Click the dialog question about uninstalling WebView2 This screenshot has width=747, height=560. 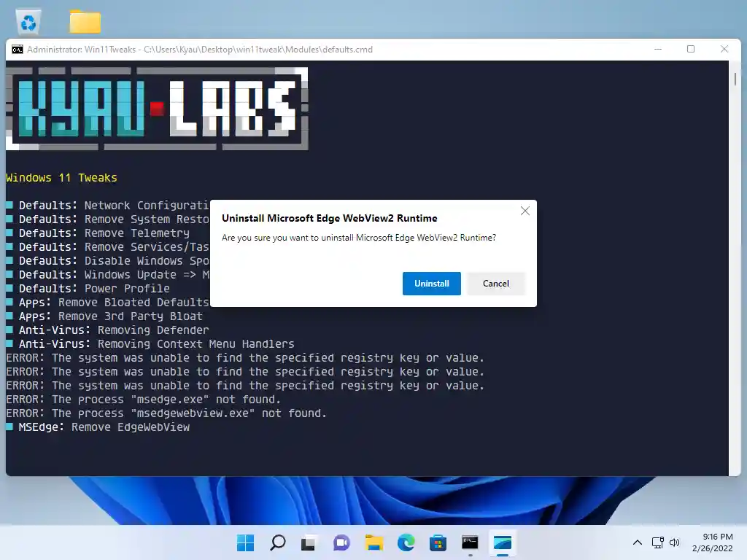click(x=359, y=238)
